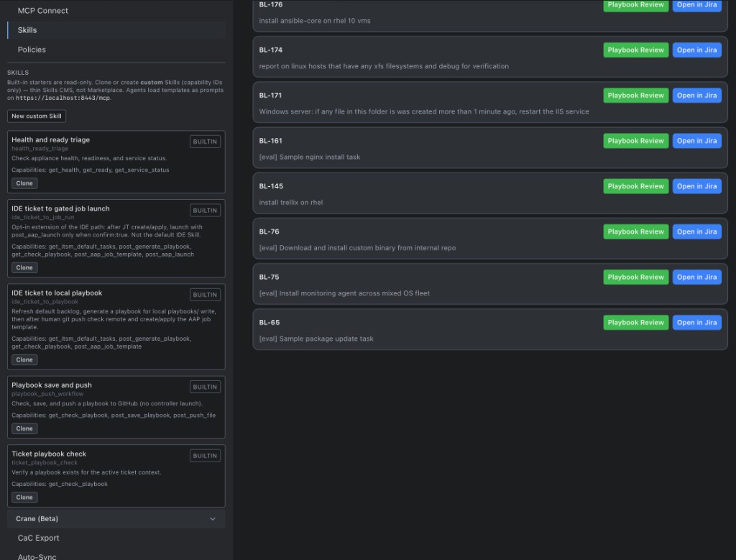Click BUILTIN badge on Playbook save and push

[x=205, y=387]
